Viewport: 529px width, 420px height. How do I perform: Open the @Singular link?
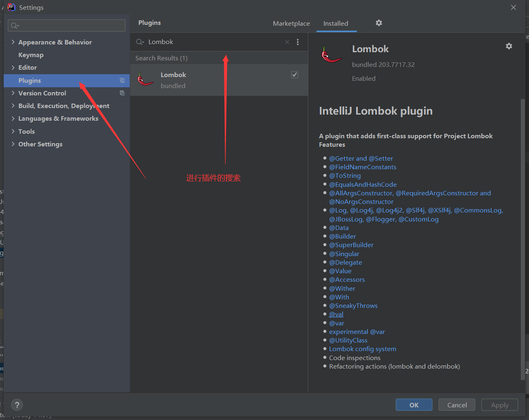point(344,254)
